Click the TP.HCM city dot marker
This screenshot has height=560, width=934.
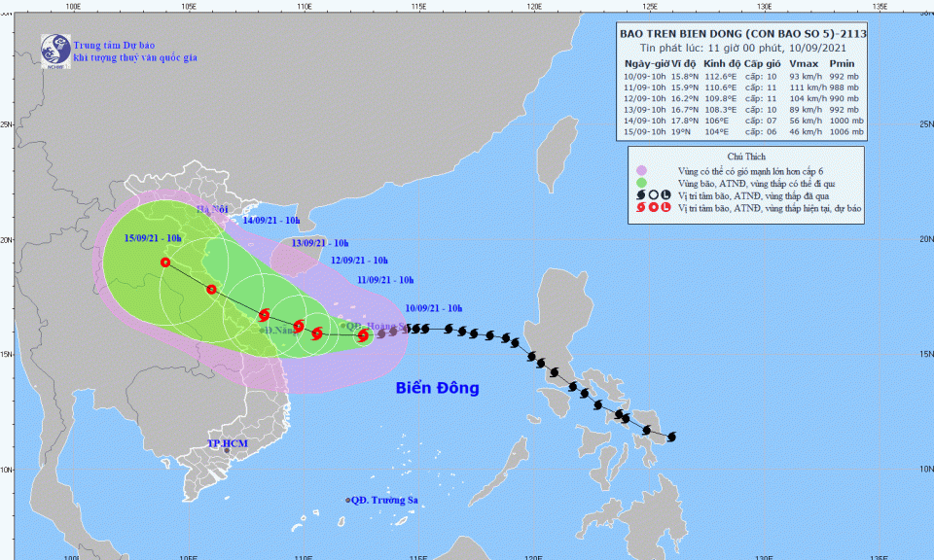pyautogui.click(x=227, y=450)
